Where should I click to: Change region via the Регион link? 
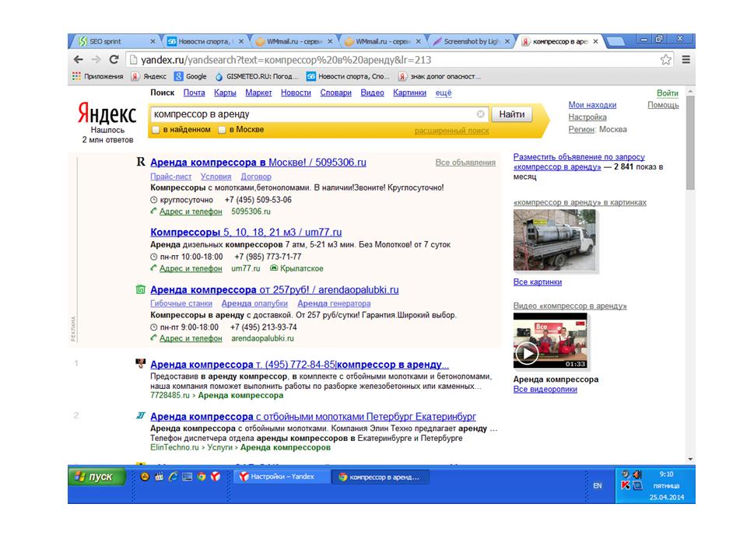(581, 130)
